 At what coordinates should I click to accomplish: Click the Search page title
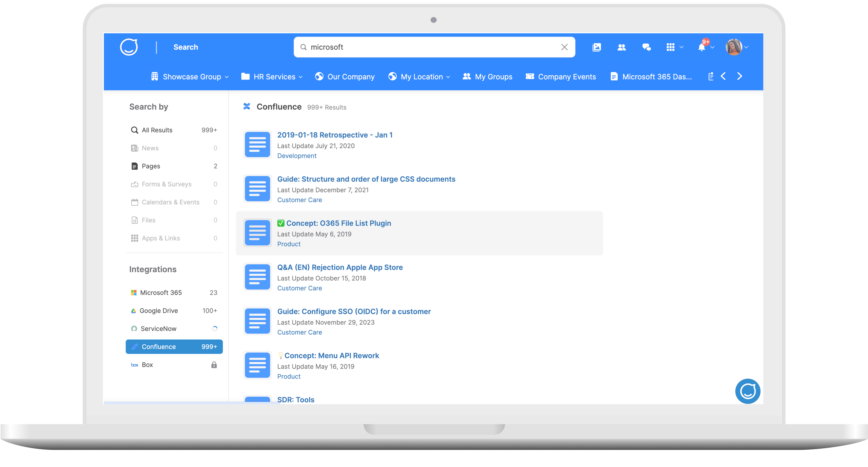pyautogui.click(x=186, y=47)
